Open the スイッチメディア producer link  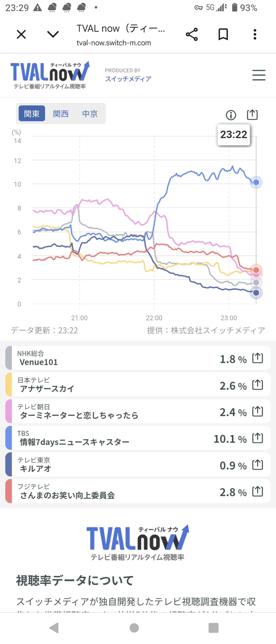(x=128, y=79)
